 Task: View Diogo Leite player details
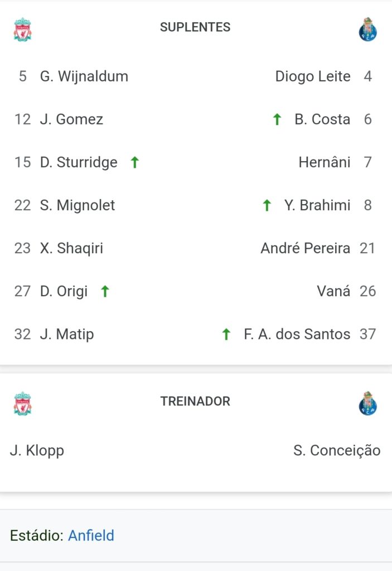(313, 76)
